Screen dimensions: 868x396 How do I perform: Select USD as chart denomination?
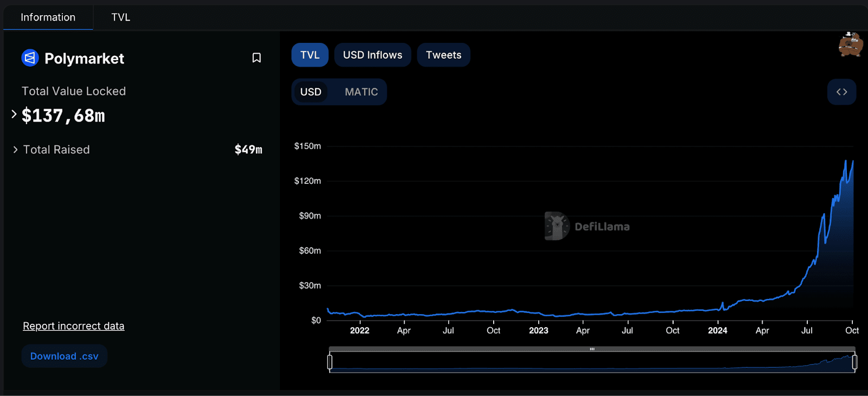pos(311,92)
